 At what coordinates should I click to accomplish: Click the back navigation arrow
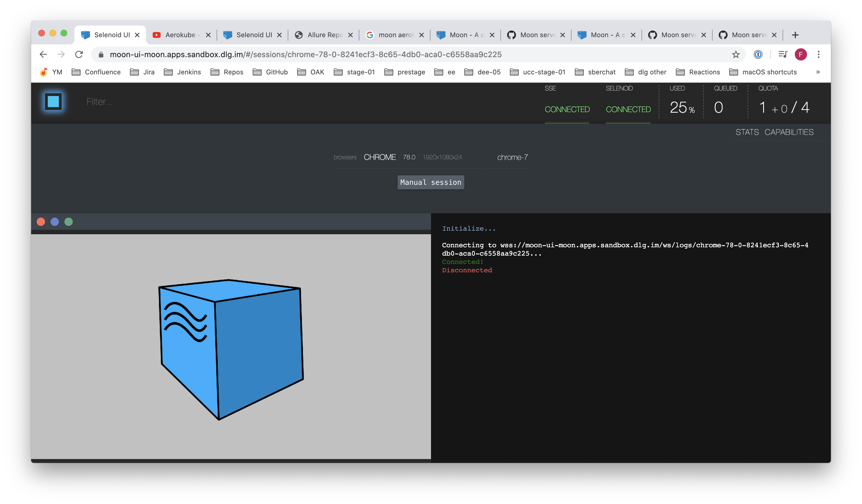tap(43, 54)
